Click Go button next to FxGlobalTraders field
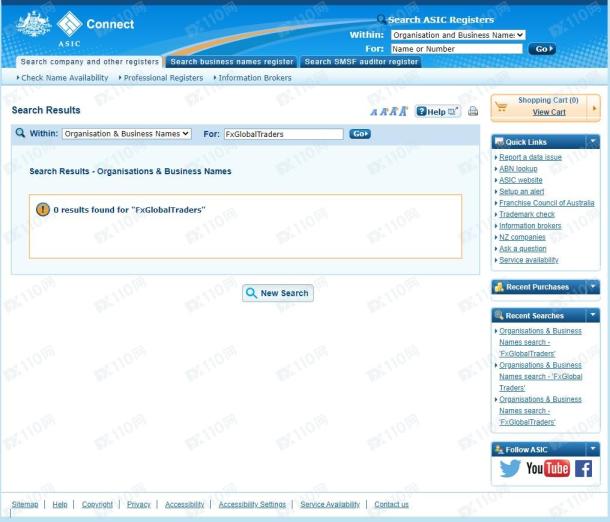 point(360,134)
